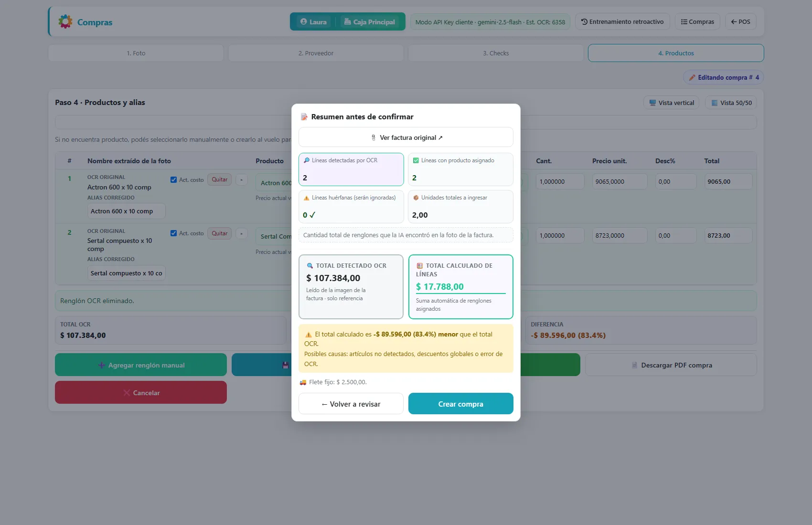Screen dimensions: 812x525
Task: Click total field 9065,00
Action: [728, 181]
